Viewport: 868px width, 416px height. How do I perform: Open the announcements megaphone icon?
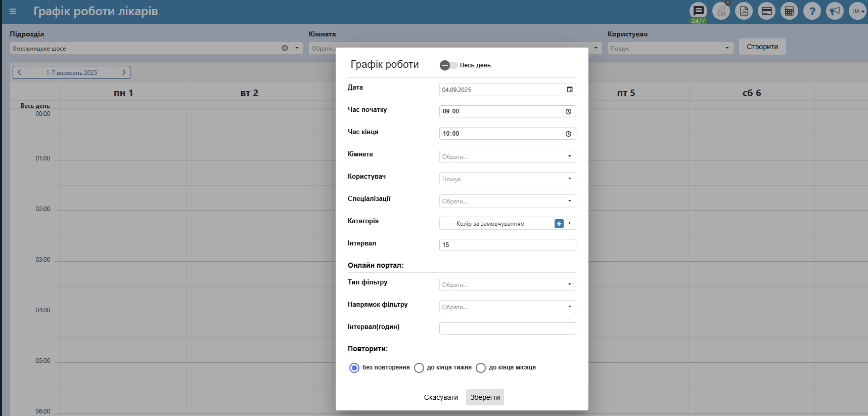coord(835,11)
